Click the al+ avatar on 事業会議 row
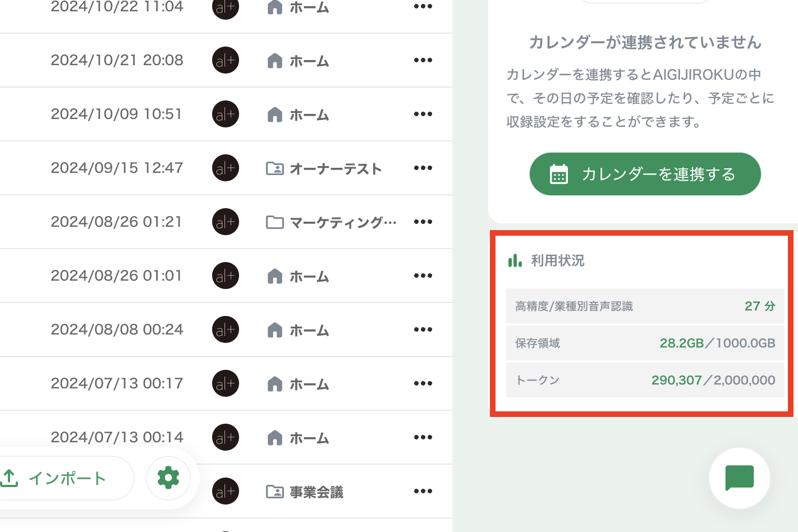Viewport: 798px width, 532px height. [226, 491]
